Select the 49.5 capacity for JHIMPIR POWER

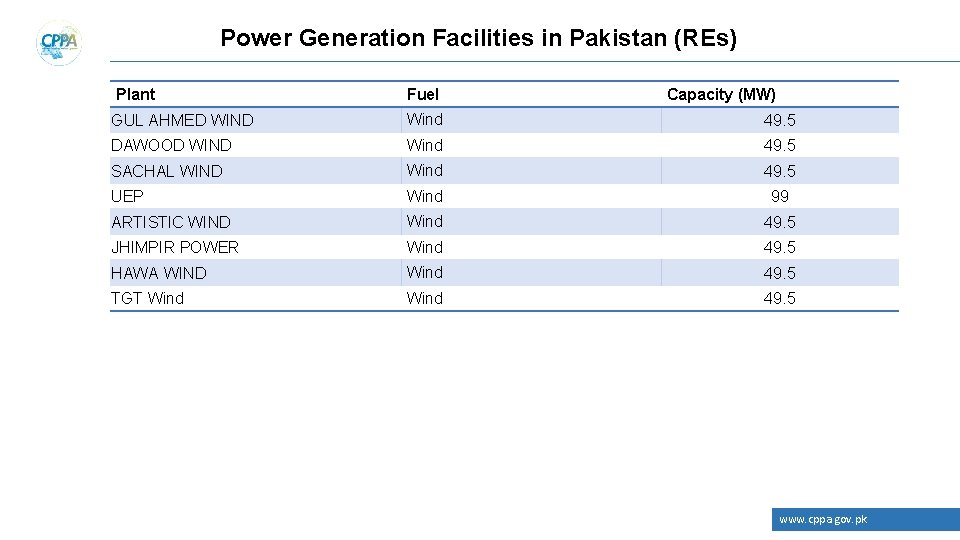click(x=779, y=247)
